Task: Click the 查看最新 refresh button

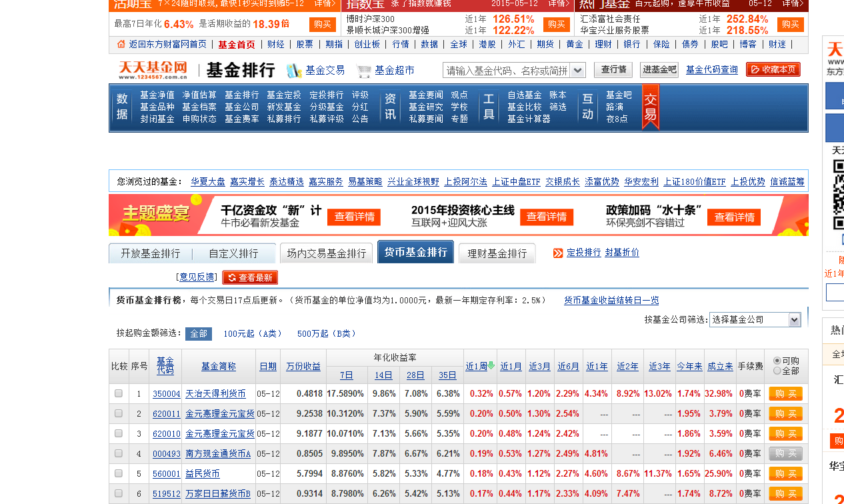Action: point(250,277)
